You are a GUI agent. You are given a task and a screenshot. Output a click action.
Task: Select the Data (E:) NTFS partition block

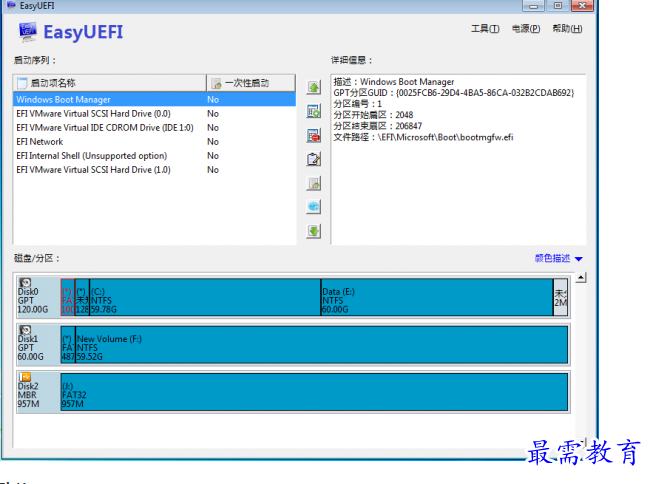tap(436, 296)
